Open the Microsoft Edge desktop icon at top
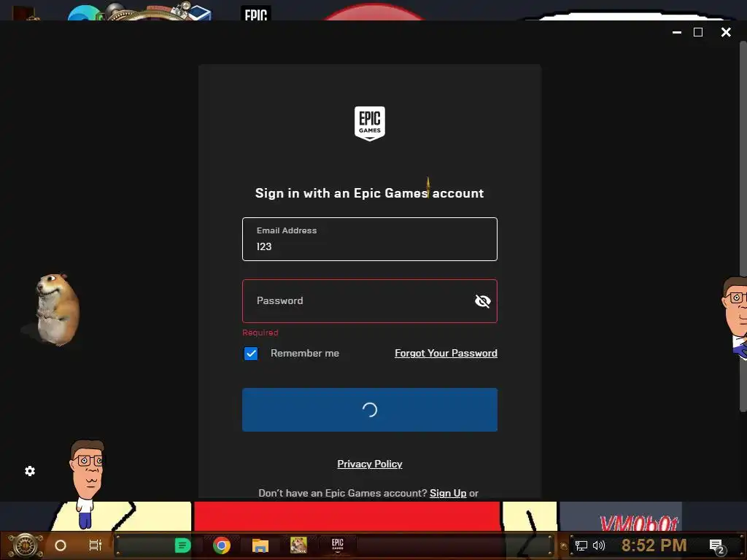Screen dimensions: 747x560 [x=85, y=13]
